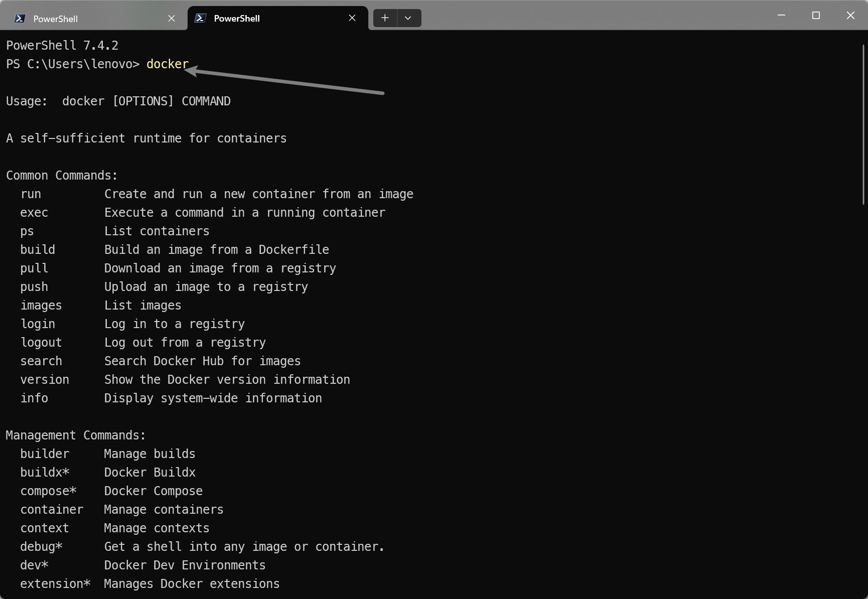Click the 'info' command entry
The height and width of the screenshot is (599, 868).
point(34,398)
